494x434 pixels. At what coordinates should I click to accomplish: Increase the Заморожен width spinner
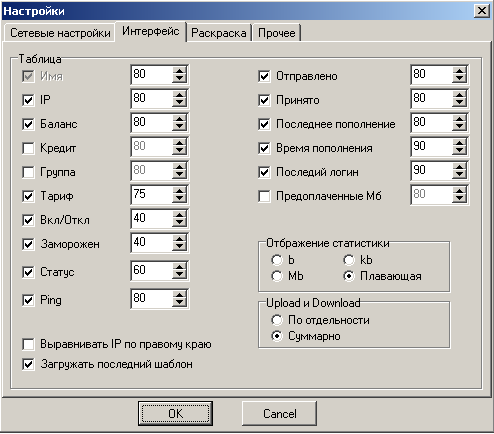(x=179, y=239)
